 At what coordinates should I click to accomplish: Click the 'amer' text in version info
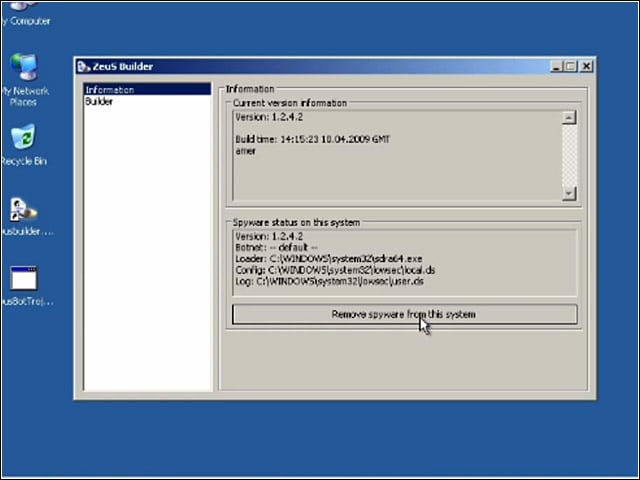[x=246, y=151]
